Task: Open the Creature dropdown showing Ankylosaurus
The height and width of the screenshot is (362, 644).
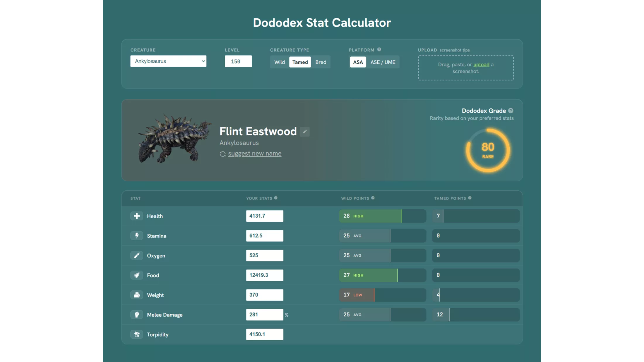Action: (x=168, y=61)
